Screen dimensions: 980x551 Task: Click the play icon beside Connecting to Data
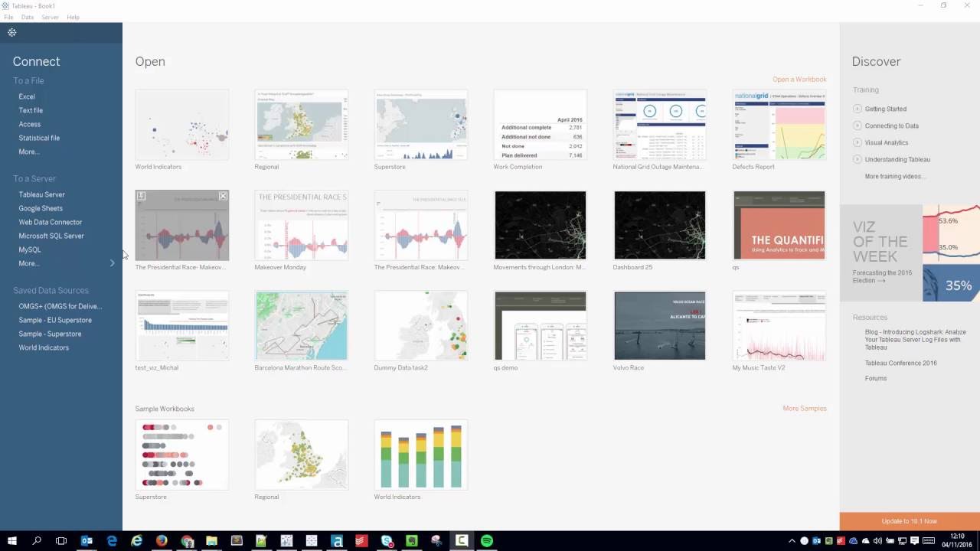point(857,126)
